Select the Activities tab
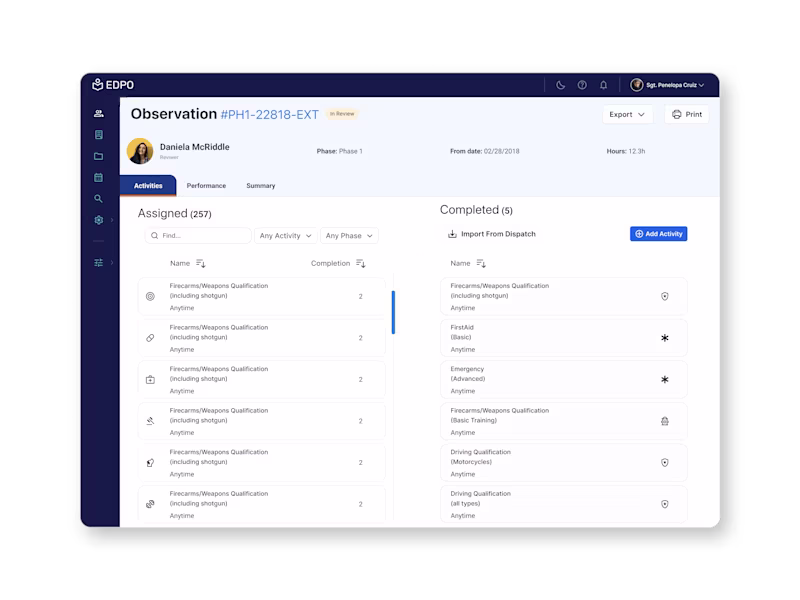Image resolution: width=800 pixels, height=600 pixels. (x=148, y=186)
